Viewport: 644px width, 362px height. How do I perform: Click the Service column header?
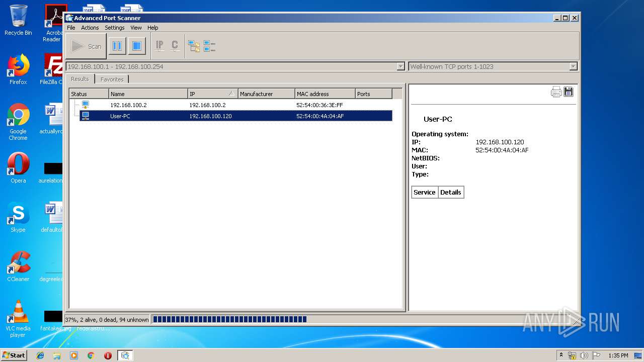425,192
